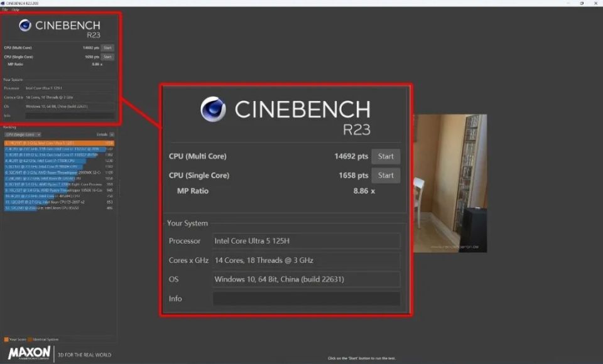Click the MAXON logo
The width and height of the screenshot is (603, 364).
[x=30, y=353]
